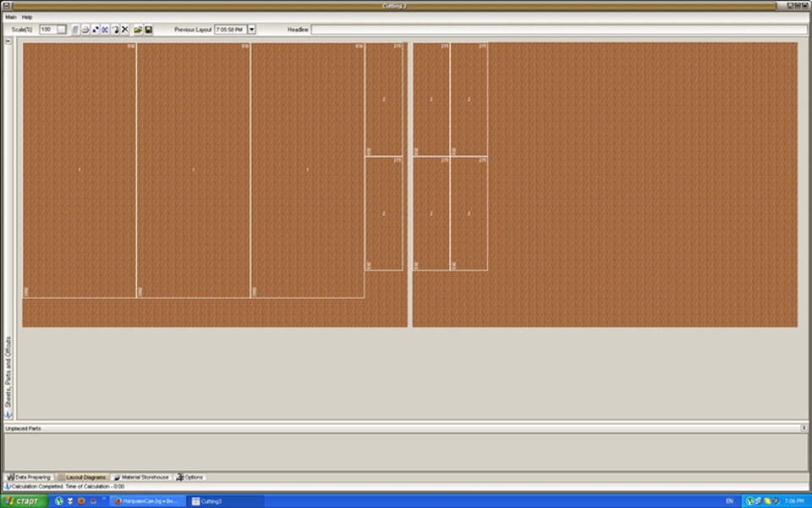Click the blue arrows swap toolbar icon
The height and width of the screenshot is (508, 812).
tap(105, 30)
